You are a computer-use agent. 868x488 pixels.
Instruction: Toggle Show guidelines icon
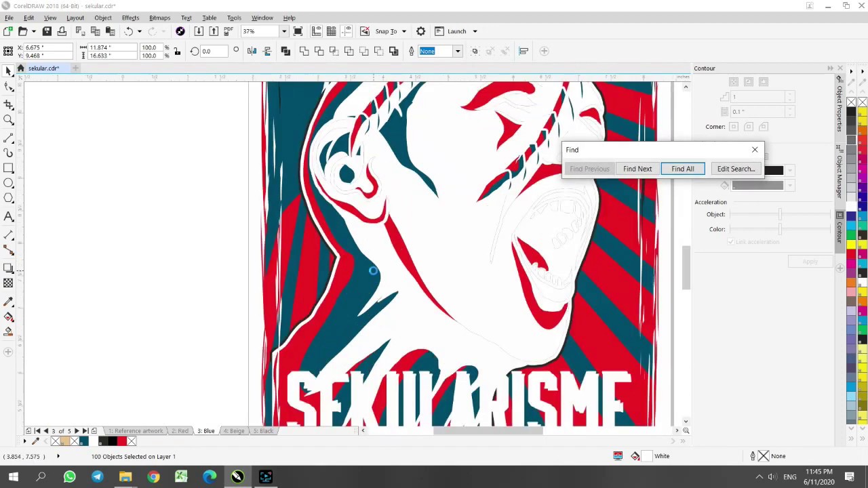[346, 31]
